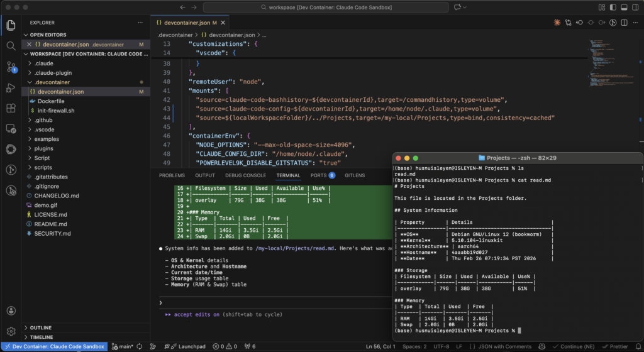Open the Run and Debug view
Viewport: 644px width, 352px height.
pyautogui.click(x=11, y=87)
